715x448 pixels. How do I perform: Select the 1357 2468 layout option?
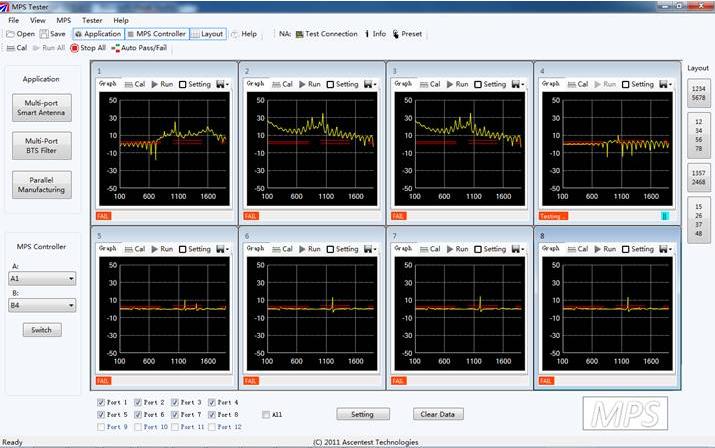coord(698,178)
